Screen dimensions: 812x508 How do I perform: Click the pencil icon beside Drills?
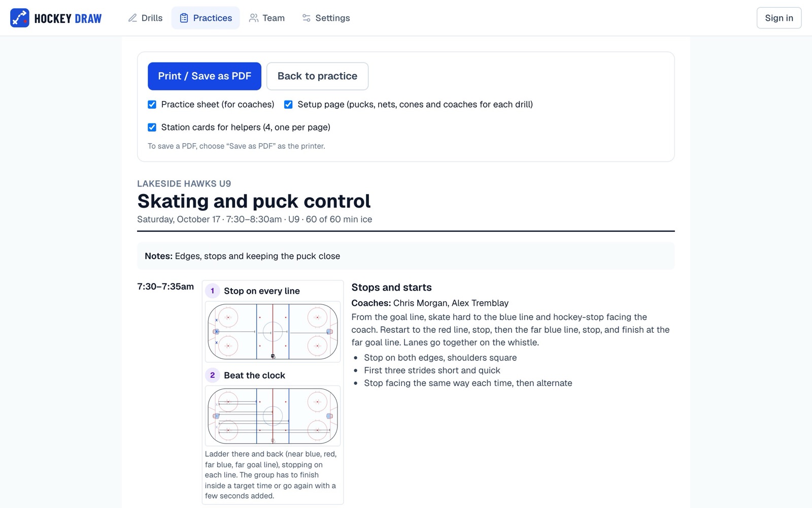[132, 18]
